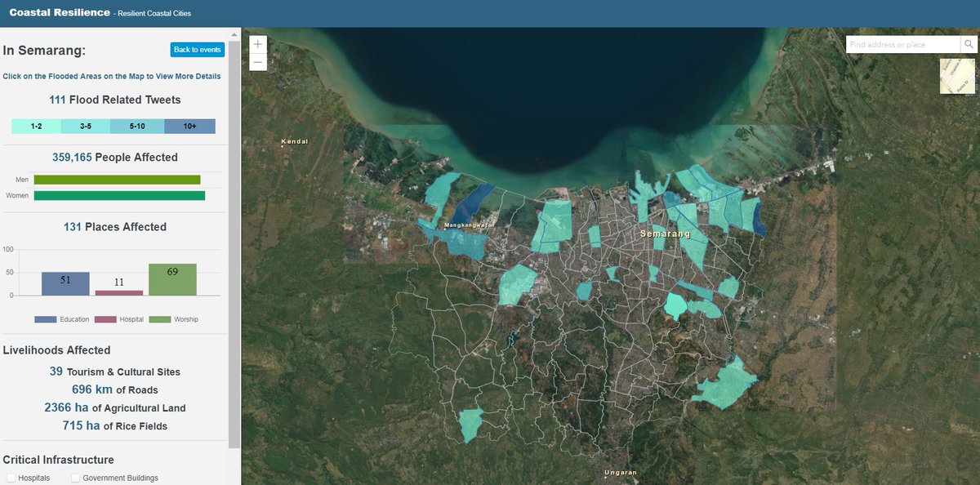Image resolution: width=980 pixels, height=485 pixels.
Task: Enable the Hospitals checkbox
Action: 9,478
